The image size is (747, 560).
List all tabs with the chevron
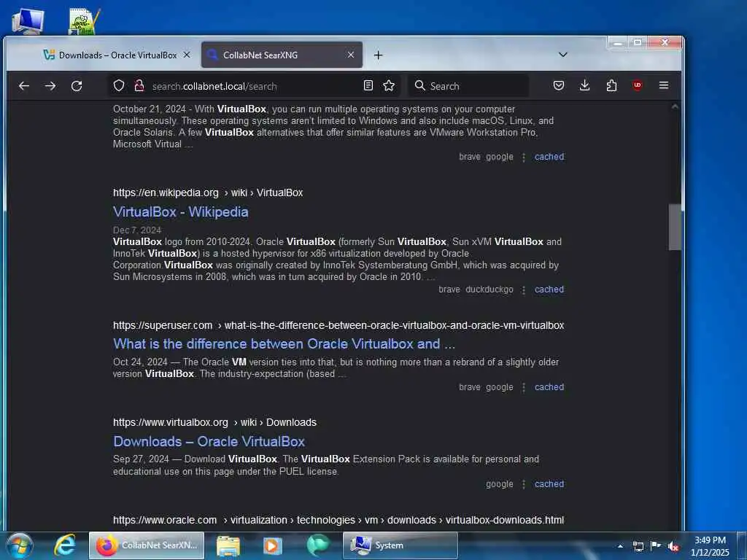coord(563,55)
